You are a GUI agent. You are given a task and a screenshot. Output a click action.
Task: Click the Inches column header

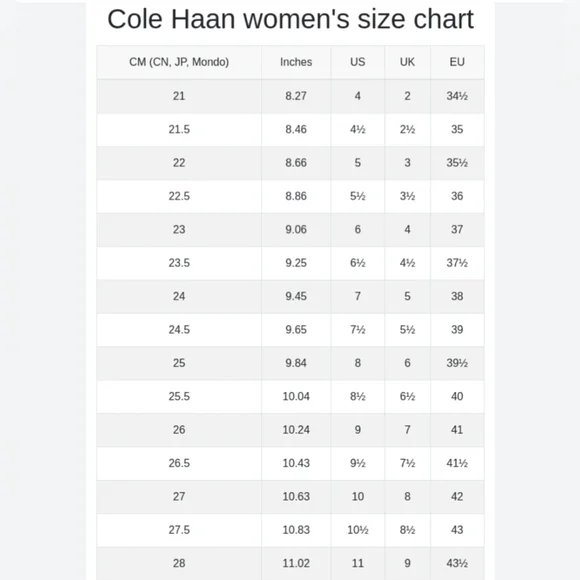point(296,62)
